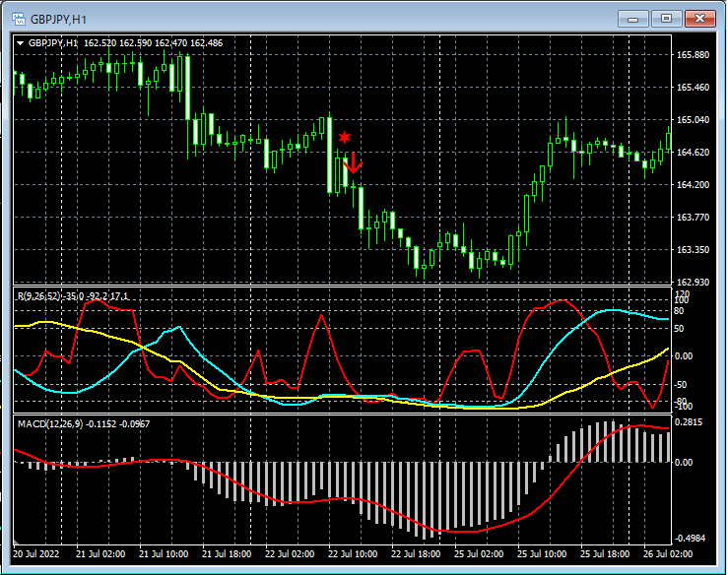Click the 26 Jul 02:00 time axis label
728x575 pixels.
click(x=668, y=554)
